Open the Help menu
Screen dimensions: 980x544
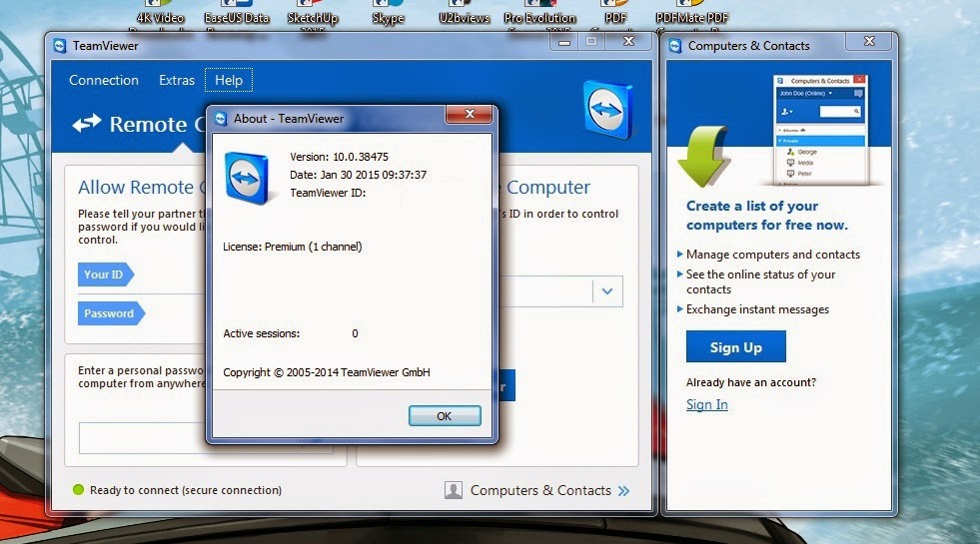pyautogui.click(x=229, y=80)
